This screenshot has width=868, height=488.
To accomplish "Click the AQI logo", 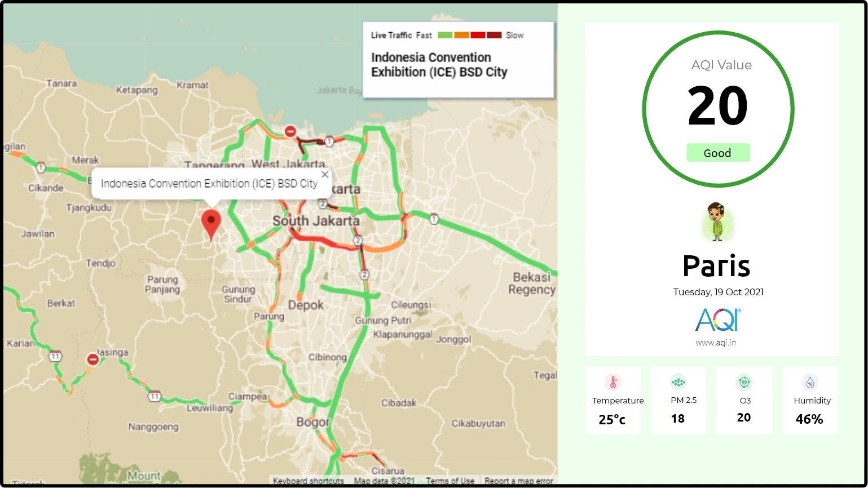I will (718, 320).
